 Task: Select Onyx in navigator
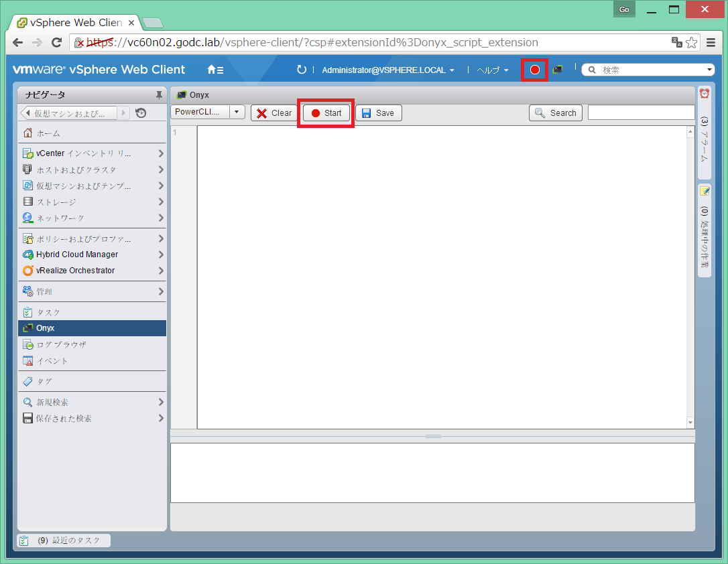pos(92,328)
